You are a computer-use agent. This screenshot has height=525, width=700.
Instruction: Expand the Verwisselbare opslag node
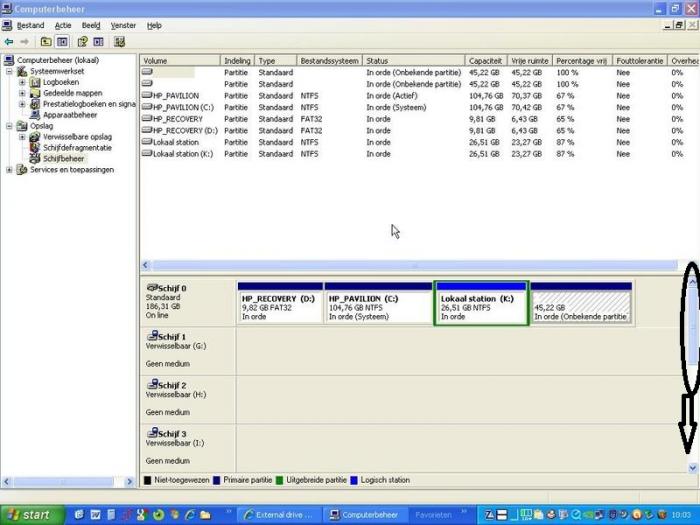pyautogui.click(x=22, y=137)
